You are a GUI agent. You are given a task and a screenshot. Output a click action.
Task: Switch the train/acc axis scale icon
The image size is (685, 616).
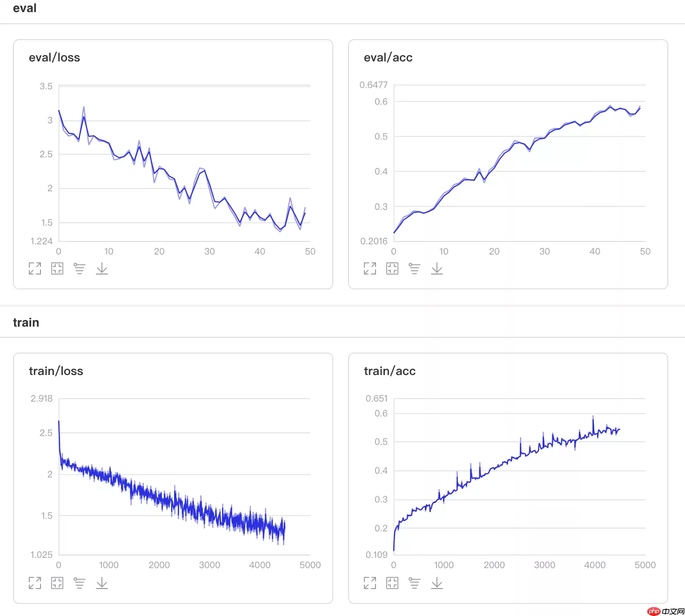(x=415, y=583)
